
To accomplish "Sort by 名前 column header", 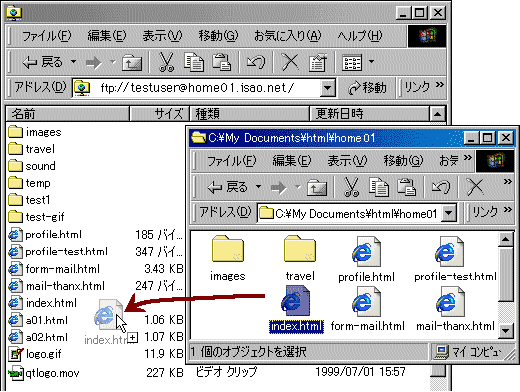I will 68,114.
